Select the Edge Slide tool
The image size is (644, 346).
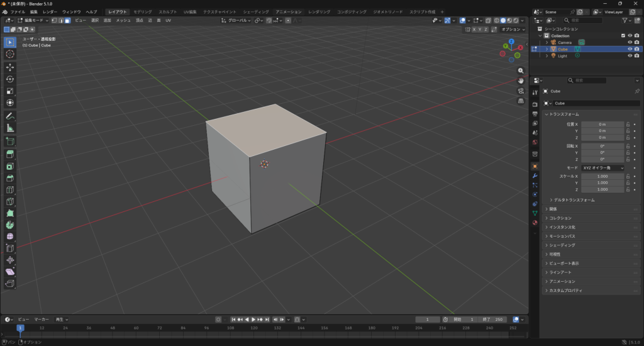click(x=10, y=248)
